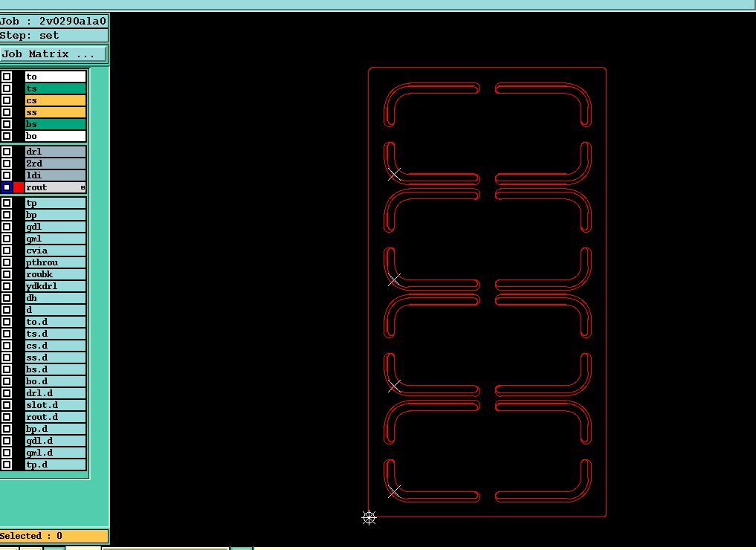Toggle display checkbox for layer ldi

click(7, 175)
